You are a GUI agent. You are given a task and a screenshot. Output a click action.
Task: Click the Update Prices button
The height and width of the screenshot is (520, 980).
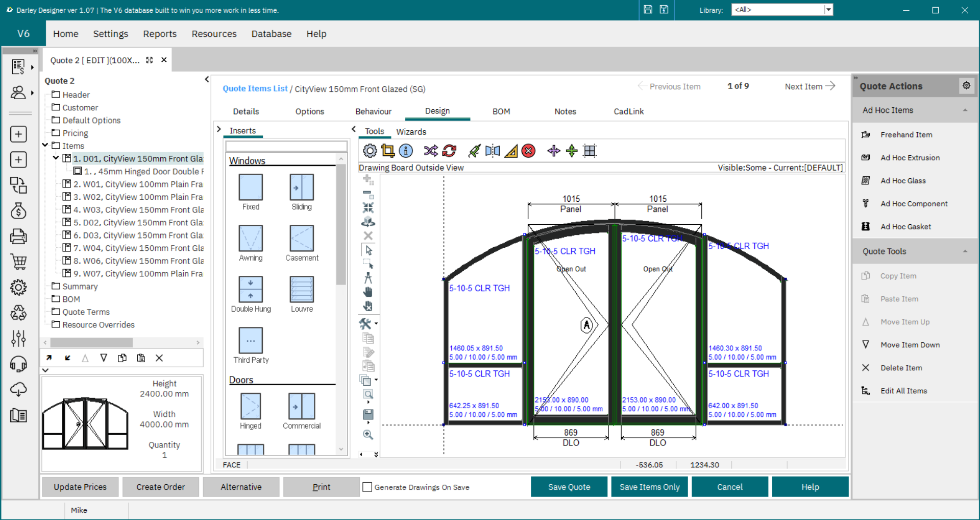(80, 487)
